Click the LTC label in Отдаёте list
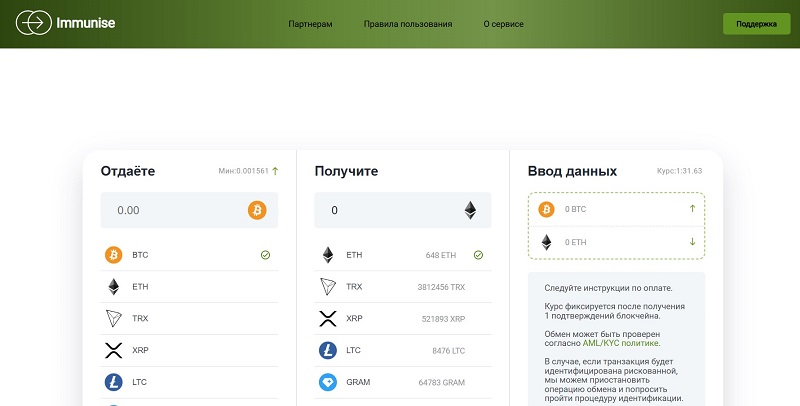800x406 pixels. coord(139,382)
